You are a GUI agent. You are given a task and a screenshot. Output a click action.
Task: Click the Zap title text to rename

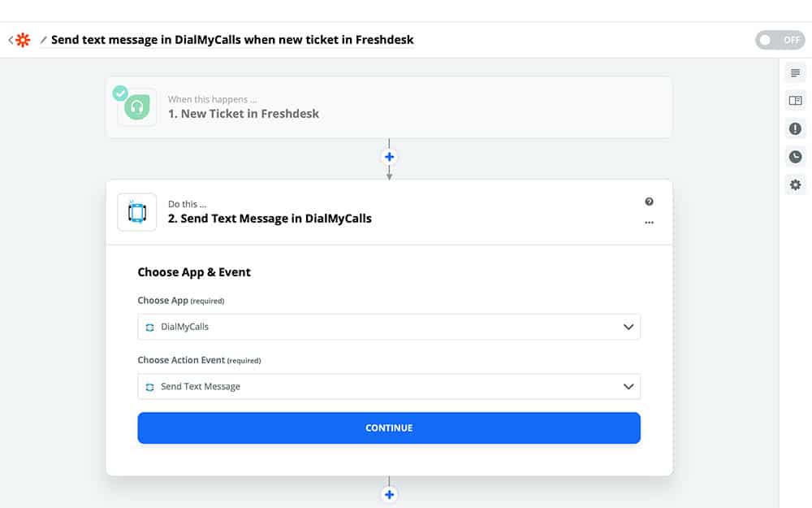[x=232, y=40]
